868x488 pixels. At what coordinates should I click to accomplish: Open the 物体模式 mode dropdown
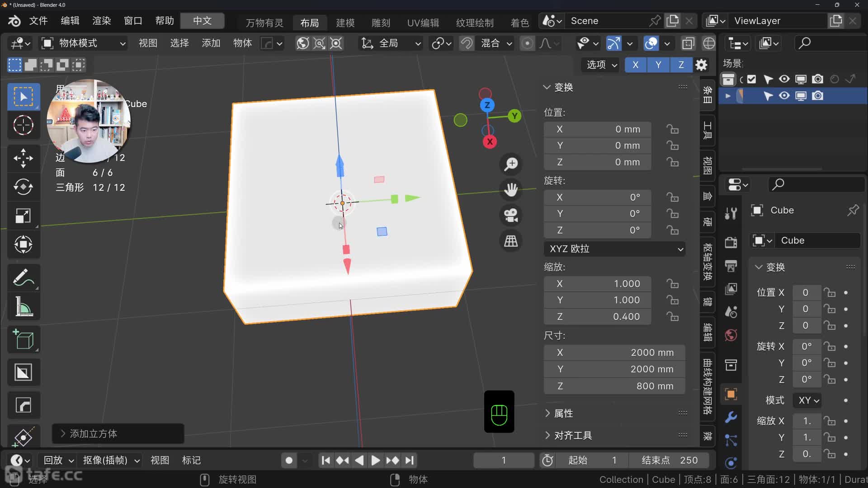(x=84, y=43)
